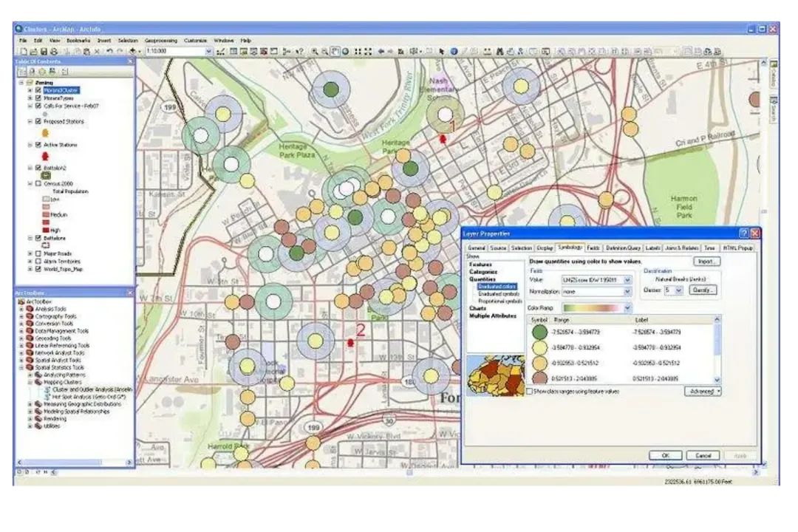Open the Classes count dropdown
Screen dimensions: 798x532
coord(678,290)
